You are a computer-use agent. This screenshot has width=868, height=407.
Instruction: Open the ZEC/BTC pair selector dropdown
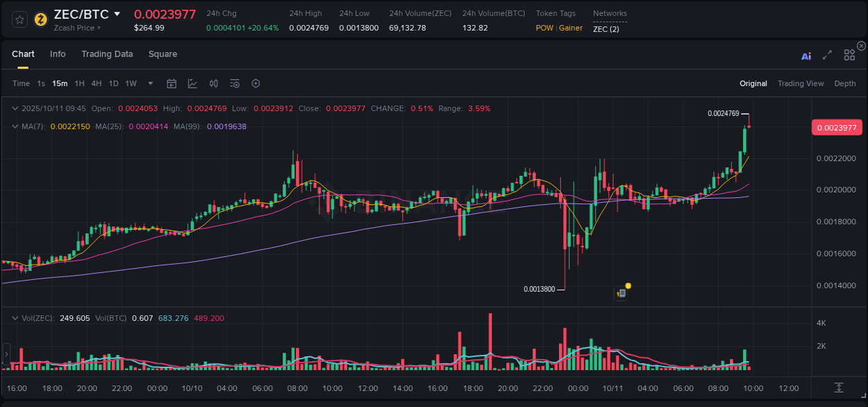[117, 14]
